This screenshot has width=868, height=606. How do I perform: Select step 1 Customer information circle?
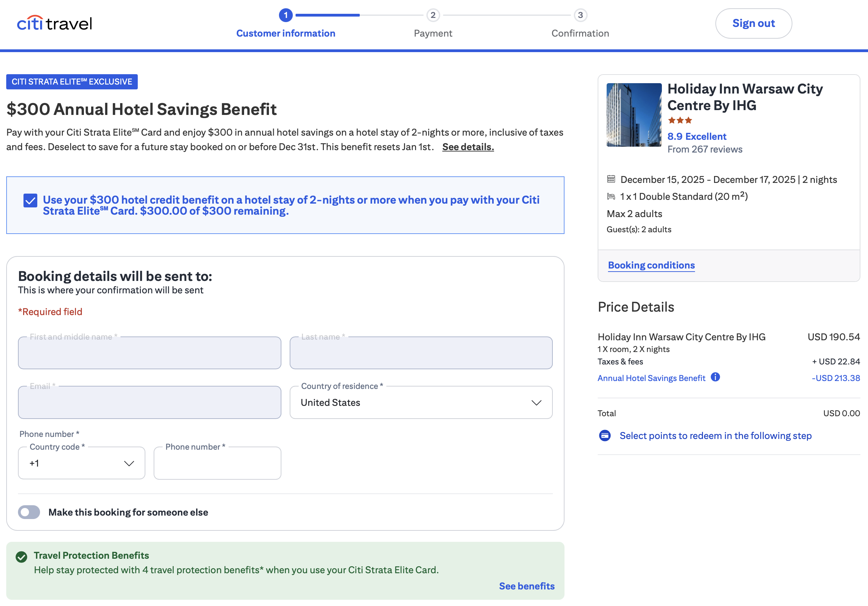(x=286, y=15)
